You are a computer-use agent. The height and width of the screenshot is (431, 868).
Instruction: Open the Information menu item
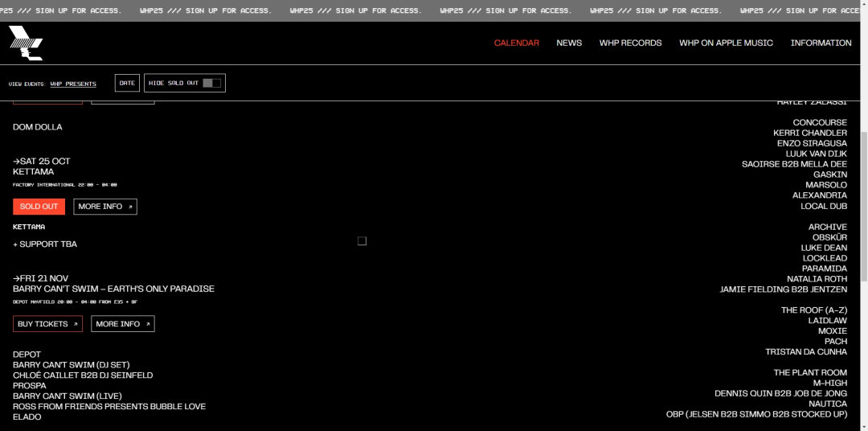[821, 43]
